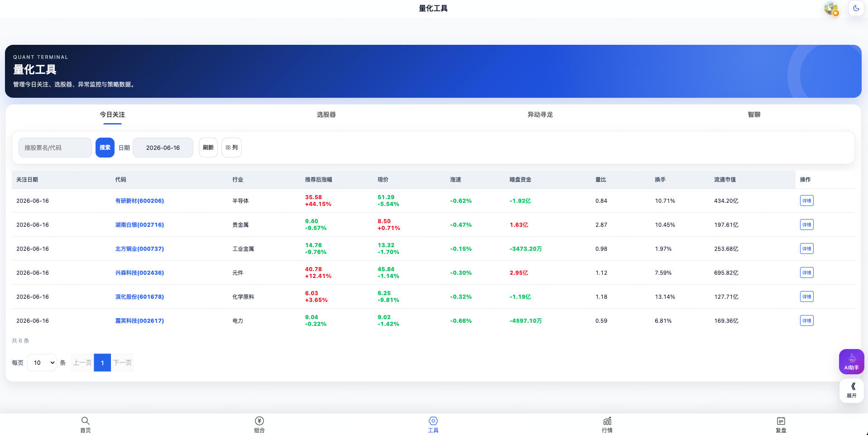
Task: Click the 推荐后涨幅 column header
Action: (x=318, y=180)
